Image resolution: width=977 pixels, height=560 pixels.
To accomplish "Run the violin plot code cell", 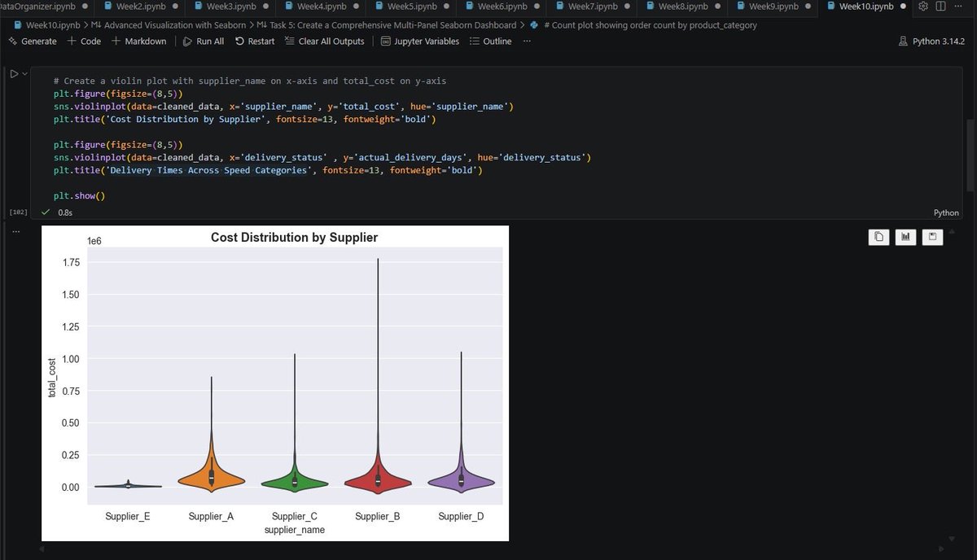I will click(13, 74).
